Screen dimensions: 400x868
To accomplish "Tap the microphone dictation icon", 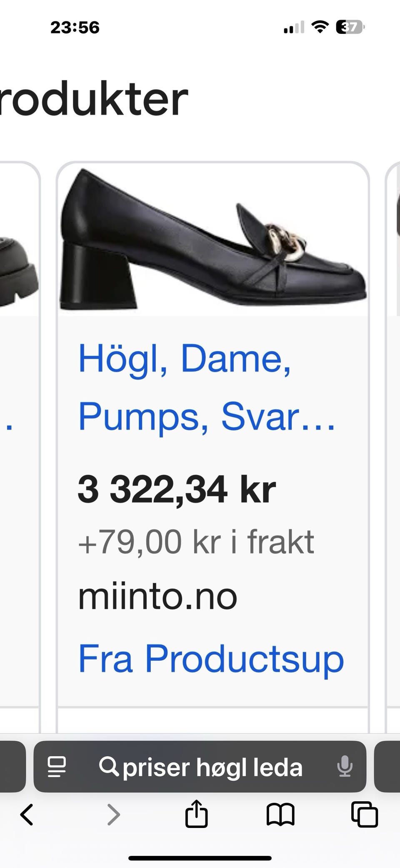I will (x=345, y=767).
